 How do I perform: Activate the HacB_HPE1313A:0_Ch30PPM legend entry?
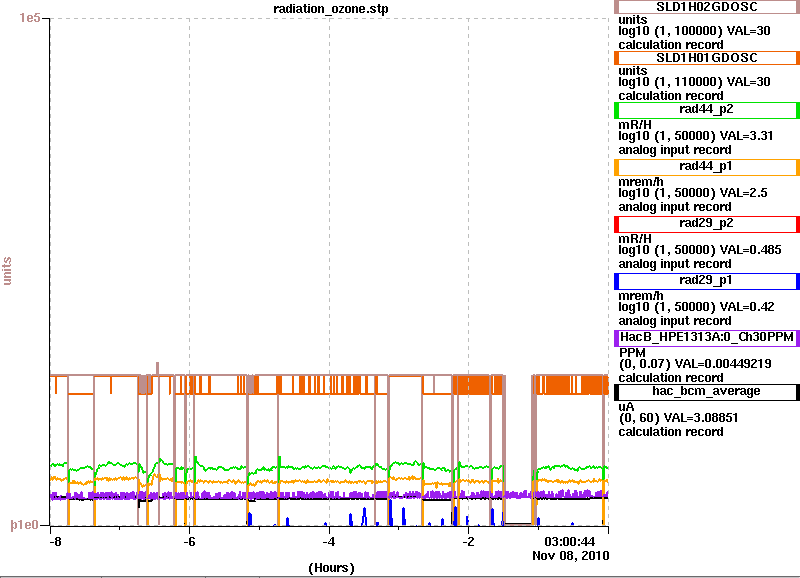[x=707, y=338]
